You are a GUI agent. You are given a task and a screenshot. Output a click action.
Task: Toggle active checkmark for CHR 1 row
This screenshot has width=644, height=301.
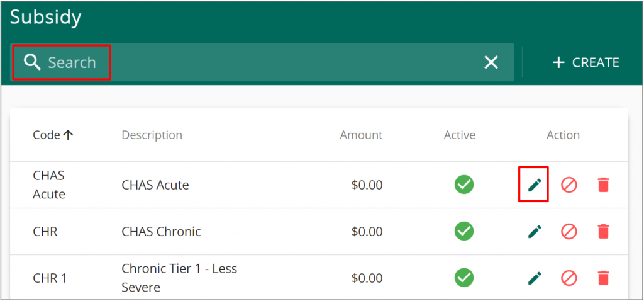click(464, 278)
